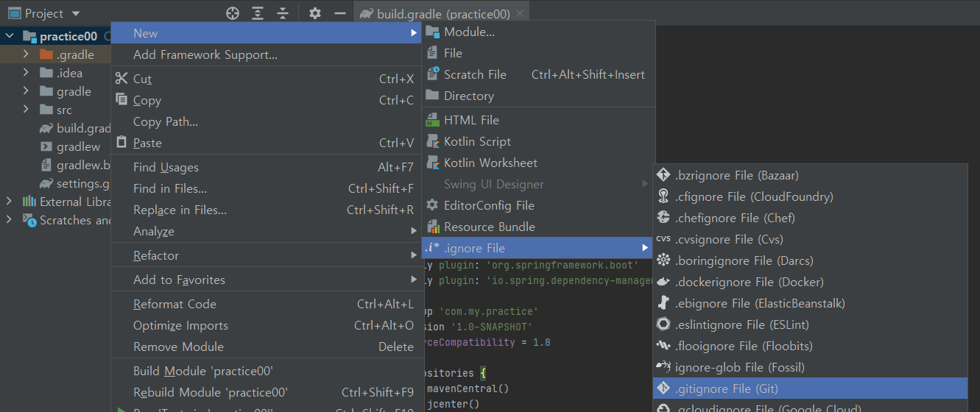Choose Build Module 'practice00'
980x412 pixels.
[267, 371]
